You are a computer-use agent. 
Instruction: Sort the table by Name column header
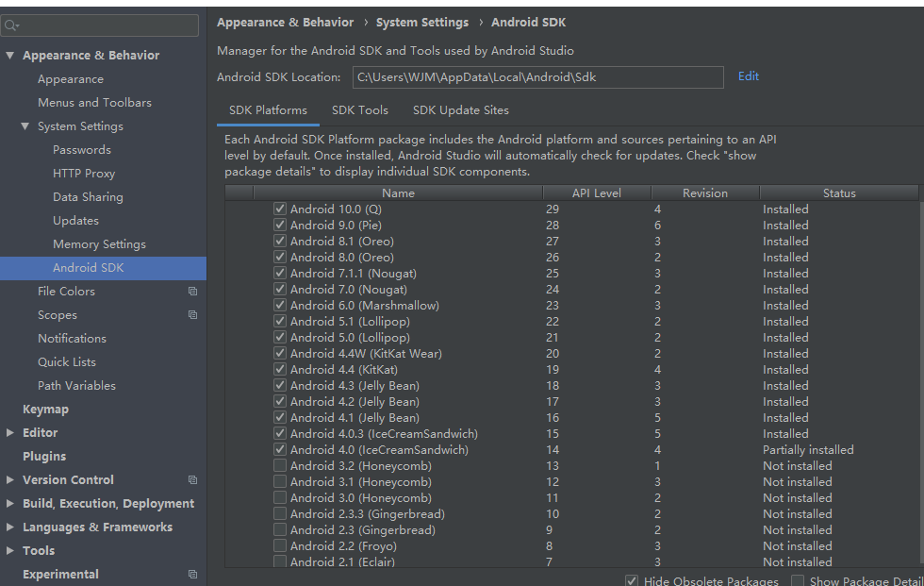[x=398, y=193]
